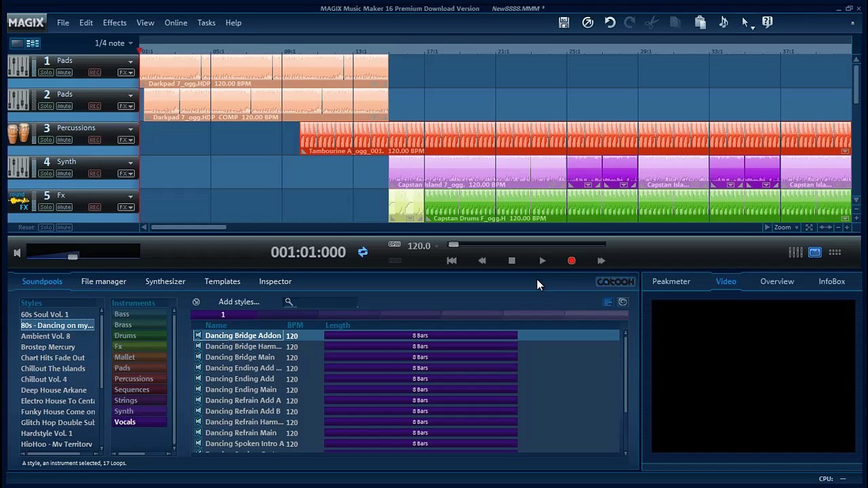The width and height of the screenshot is (868, 488).
Task: Click Add styles... button
Action: pos(239,302)
